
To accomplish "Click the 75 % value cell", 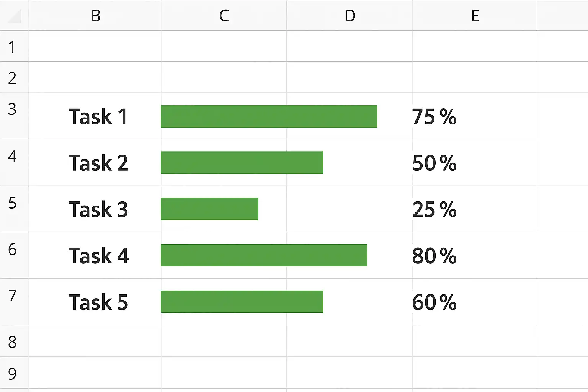I will (x=434, y=117).
